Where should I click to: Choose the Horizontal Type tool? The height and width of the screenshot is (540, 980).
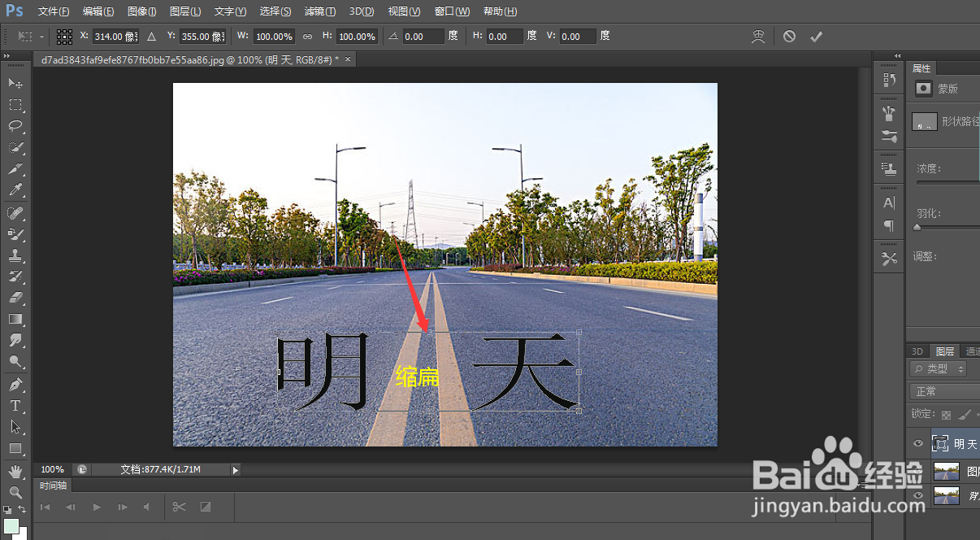[15, 406]
